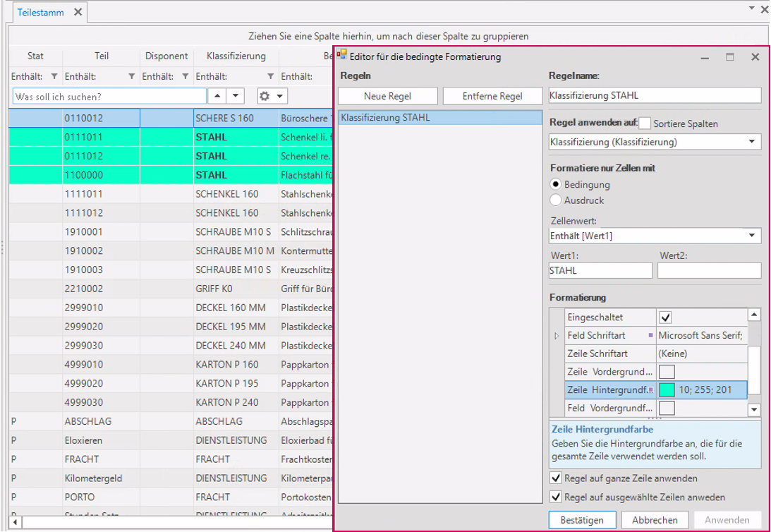The width and height of the screenshot is (771, 532).
Task: Click the Klassifizierung column filter funnel
Action: tap(270, 76)
